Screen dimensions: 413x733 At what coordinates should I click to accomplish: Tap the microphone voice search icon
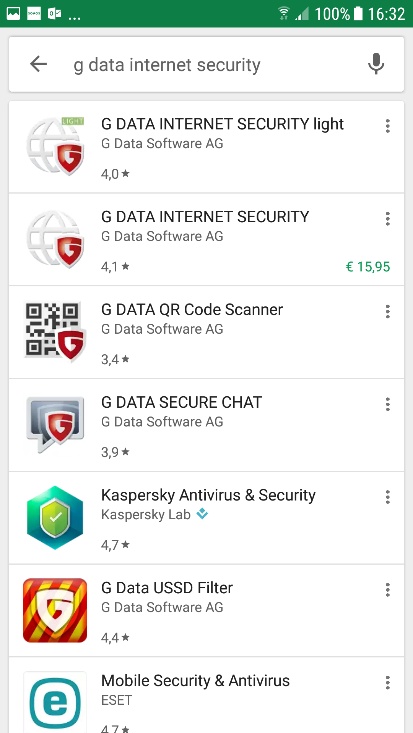coord(376,64)
